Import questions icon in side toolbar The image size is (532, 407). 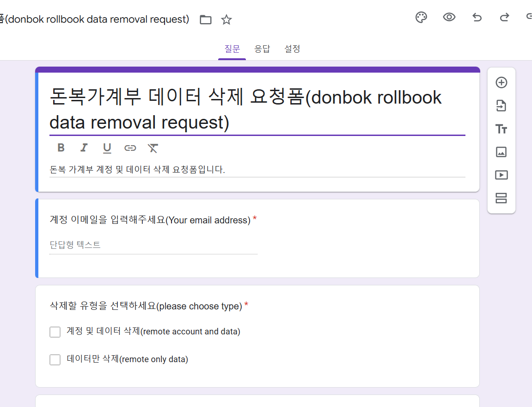[501, 105]
